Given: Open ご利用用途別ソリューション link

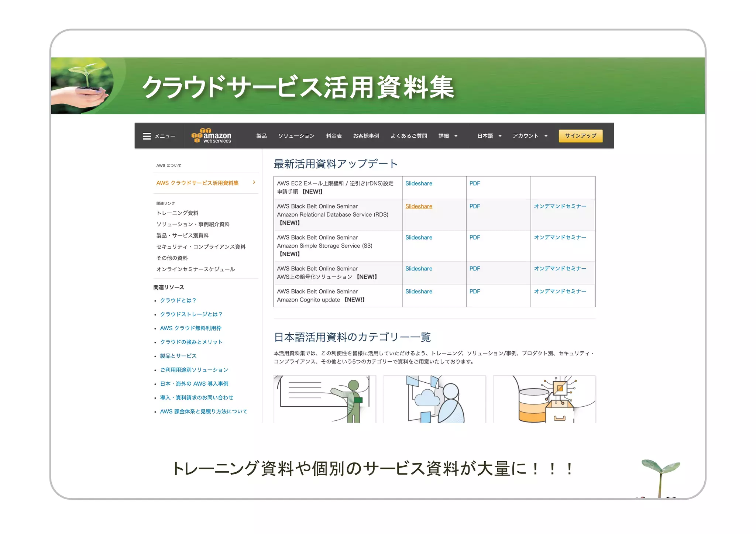Looking at the screenshot, I should (x=194, y=370).
